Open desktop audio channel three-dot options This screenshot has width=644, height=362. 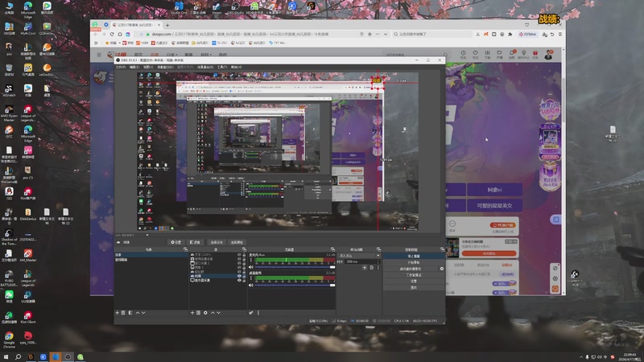251,278
